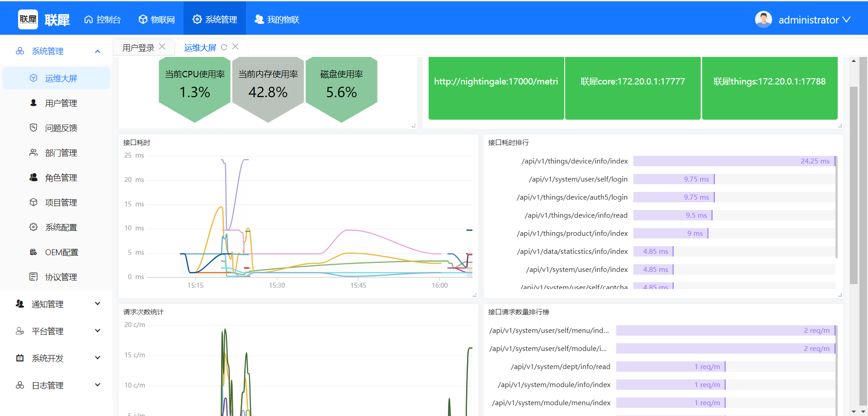Collapse the 系统管理 sidebar group

tap(97, 51)
